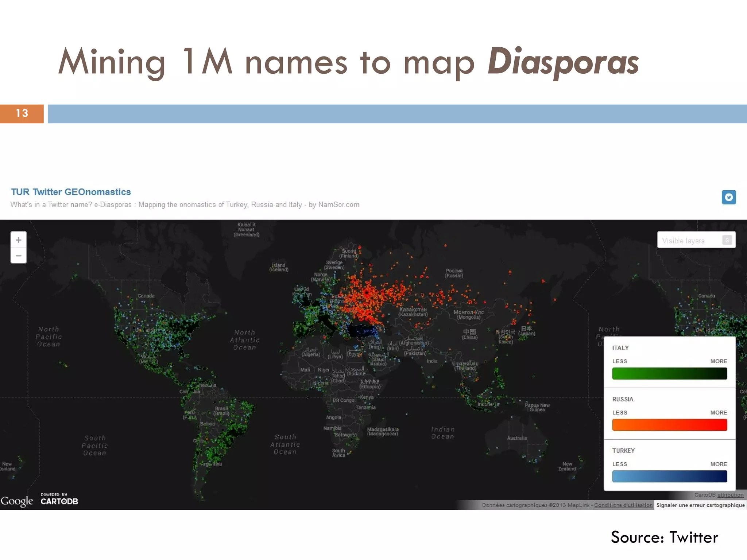Click the Italy green gradient legend bar

click(x=669, y=373)
